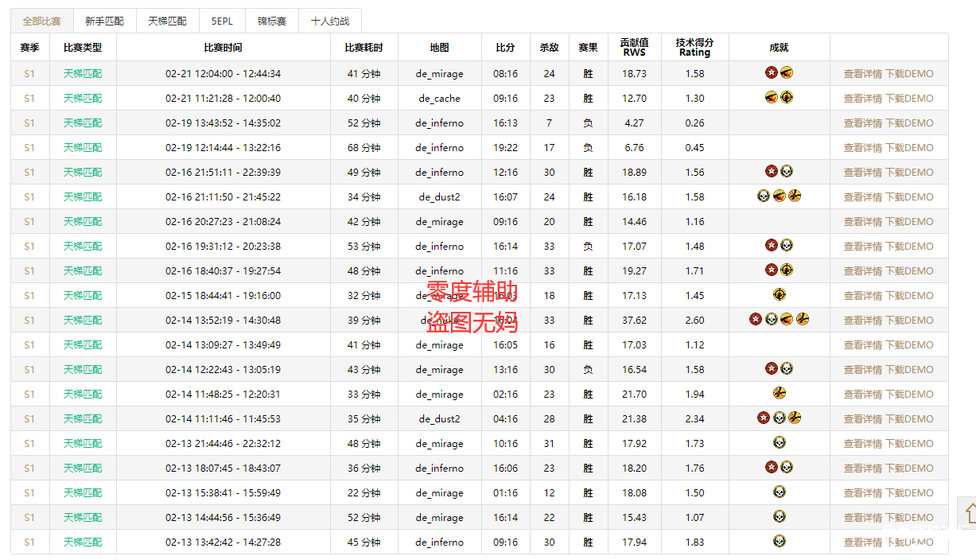
Task: Click skull badge in 02-13 15:38:41 row
Action: (x=779, y=492)
